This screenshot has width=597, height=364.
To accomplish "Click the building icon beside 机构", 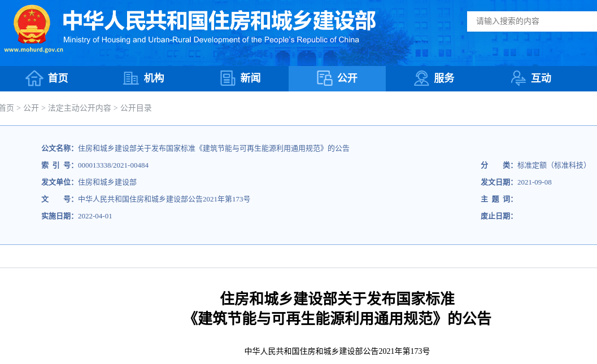I will 130,78.
